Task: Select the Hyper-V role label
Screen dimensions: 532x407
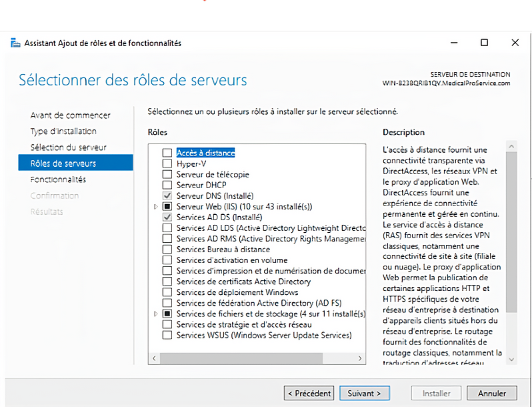Action: click(191, 163)
